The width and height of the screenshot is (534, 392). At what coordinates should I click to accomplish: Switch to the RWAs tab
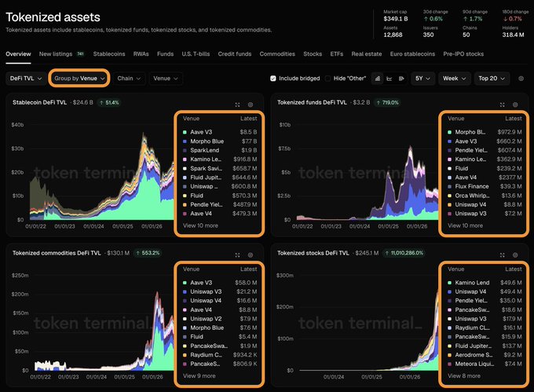pyautogui.click(x=141, y=53)
